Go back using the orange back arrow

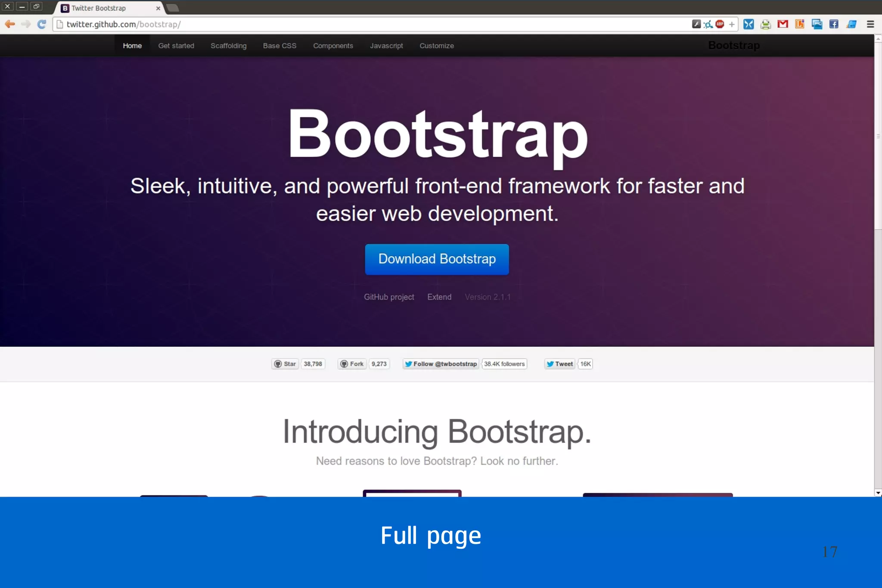[10, 24]
